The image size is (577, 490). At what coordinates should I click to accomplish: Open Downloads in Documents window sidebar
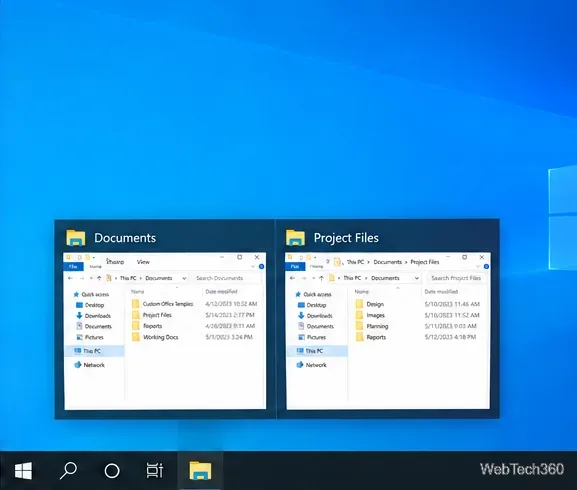click(93, 316)
